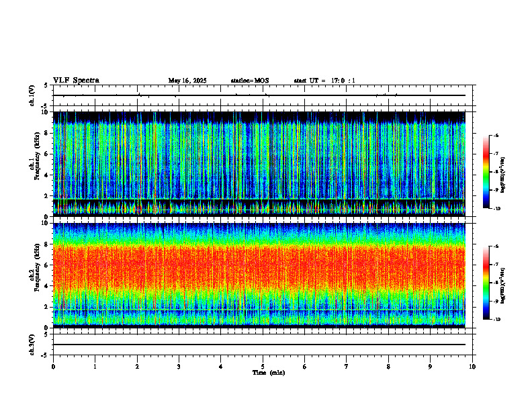The height and width of the screenshot is (411, 532).
Task: Click the "-8" tick on ch.1 color bar
Action: pyautogui.click(x=496, y=172)
